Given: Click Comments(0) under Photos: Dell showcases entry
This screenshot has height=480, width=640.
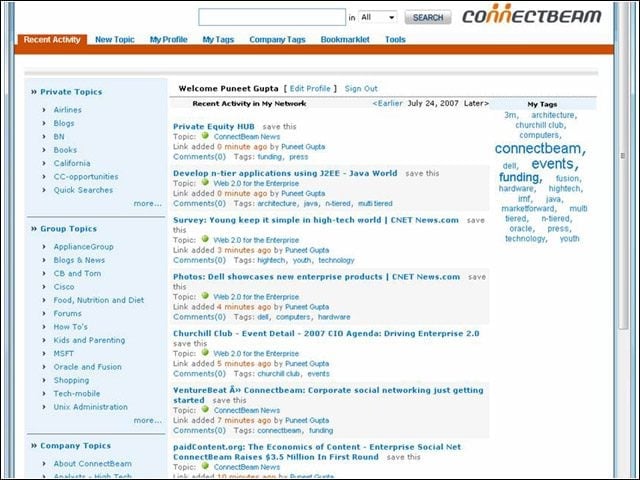Looking at the screenshot, I should [199, 317].
